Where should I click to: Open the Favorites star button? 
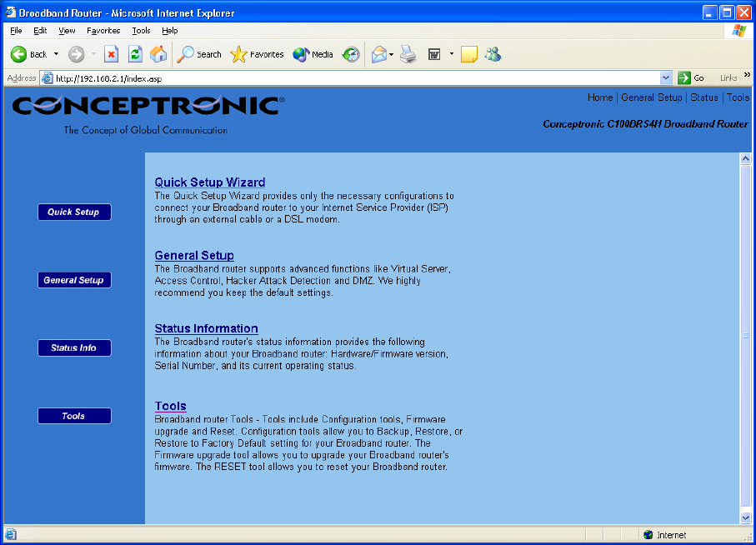click(x=257, y=54)
